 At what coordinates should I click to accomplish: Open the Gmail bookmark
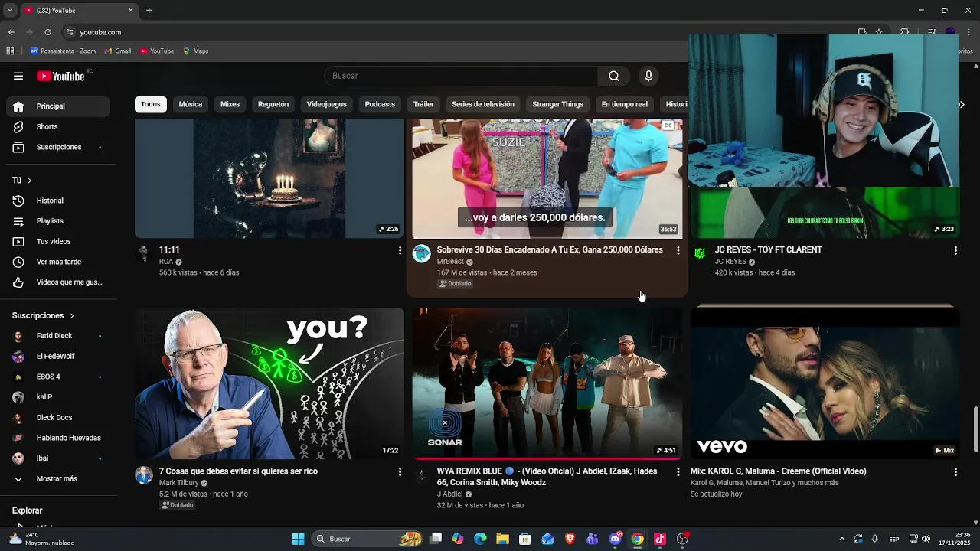[118, 51]
